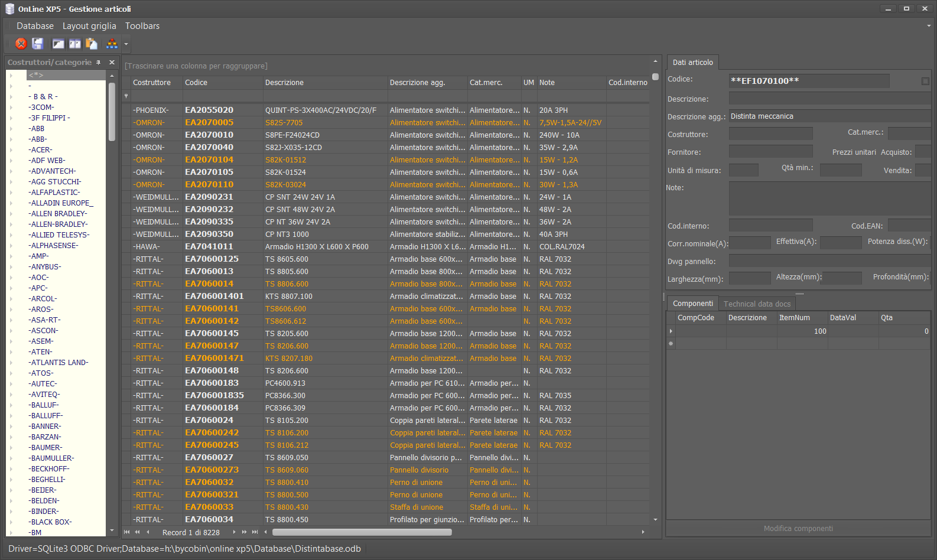Click the single window layout icon
Image resolution: width=937 pixels, height=560 pixels.
click(x=58, y=44)
